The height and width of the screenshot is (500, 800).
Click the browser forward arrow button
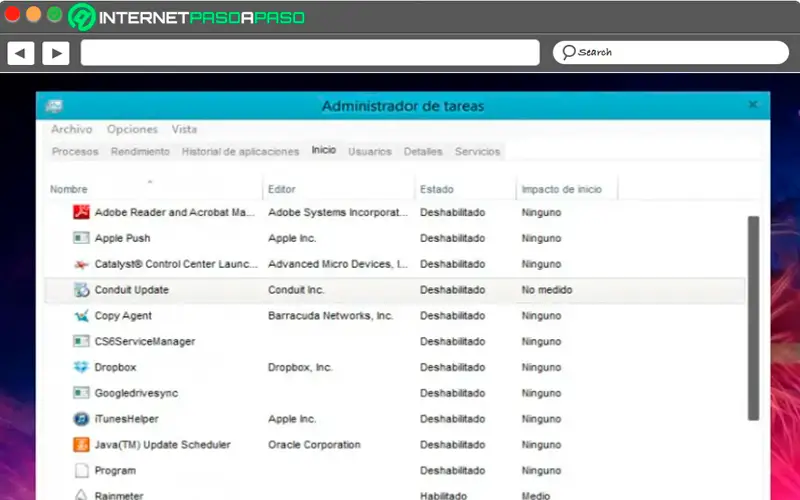pos(56,53)
